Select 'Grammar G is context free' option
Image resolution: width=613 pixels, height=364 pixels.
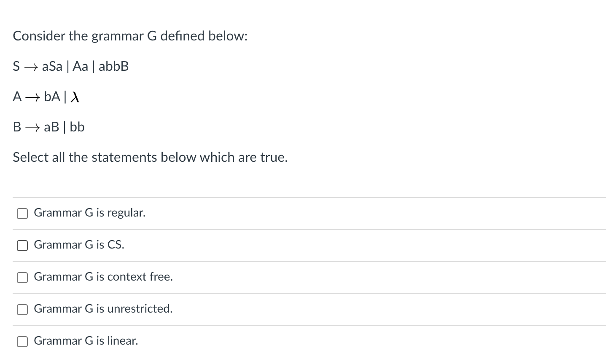(22, 277)
